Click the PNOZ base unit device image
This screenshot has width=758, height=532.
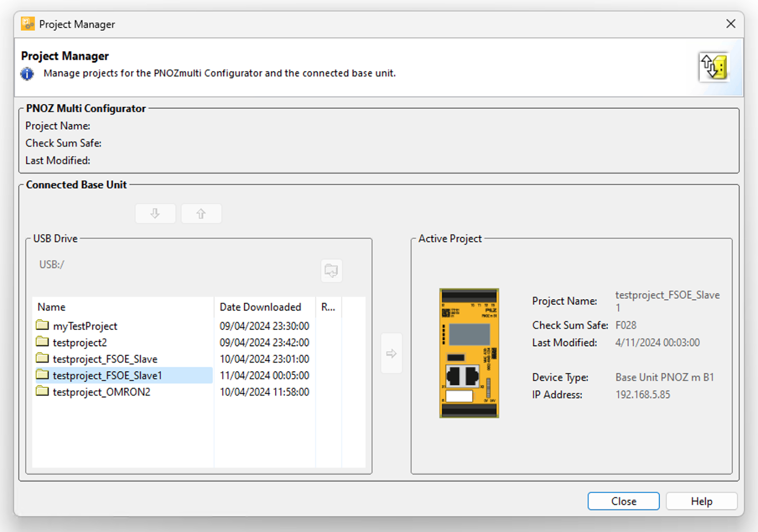[469, 353]
